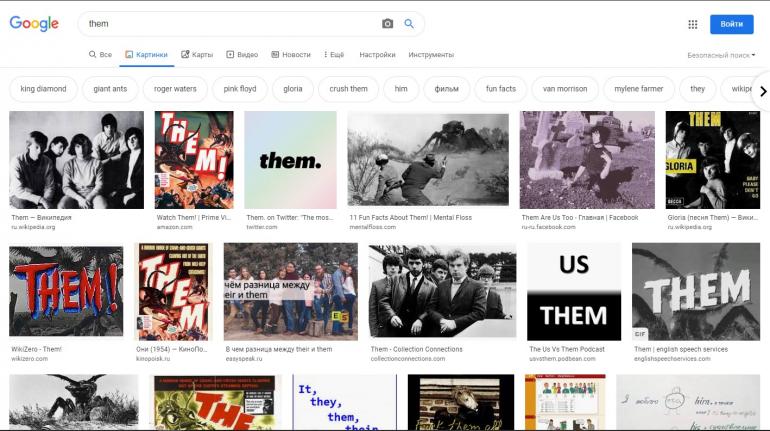Click the twitter.com source link
The width and height of the screenshot is (770, 431).
262,227
